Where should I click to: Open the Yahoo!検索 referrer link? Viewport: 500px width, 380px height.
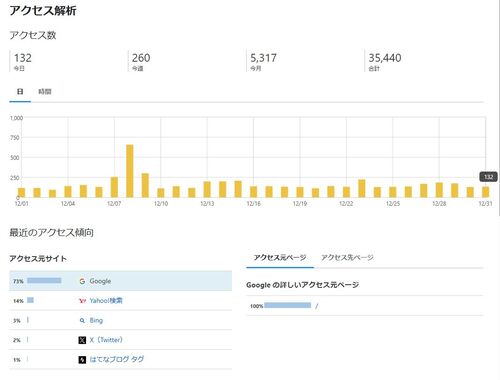pos(106,301)
